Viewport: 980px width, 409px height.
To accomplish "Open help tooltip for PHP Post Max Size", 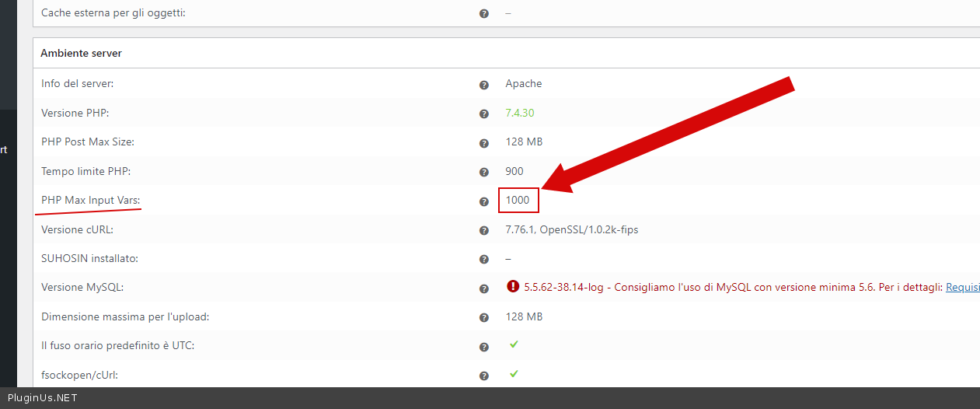I will pyautogui.click(x=484, y=143).
